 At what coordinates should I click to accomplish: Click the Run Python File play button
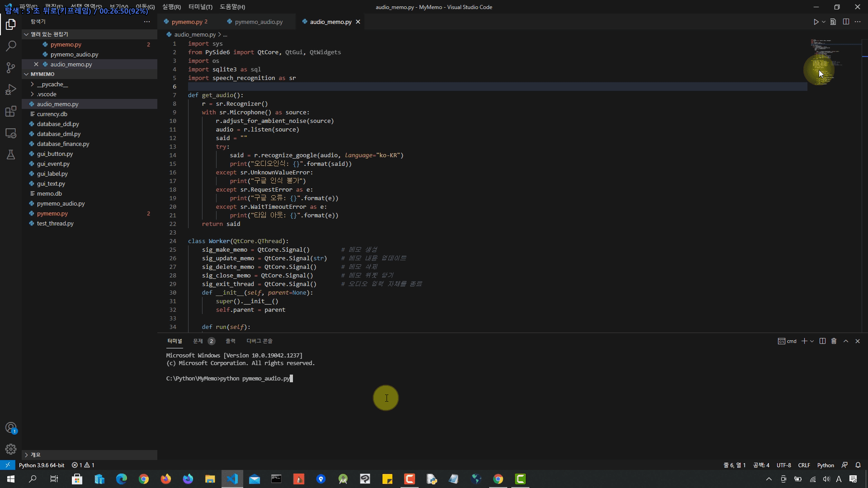(816, 22)
